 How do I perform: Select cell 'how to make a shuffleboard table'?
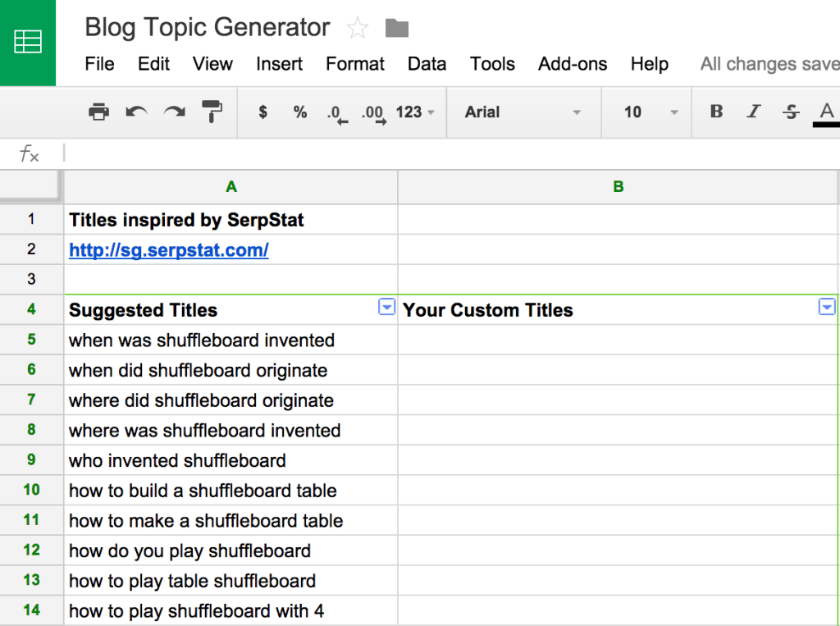tap(231, 520)
